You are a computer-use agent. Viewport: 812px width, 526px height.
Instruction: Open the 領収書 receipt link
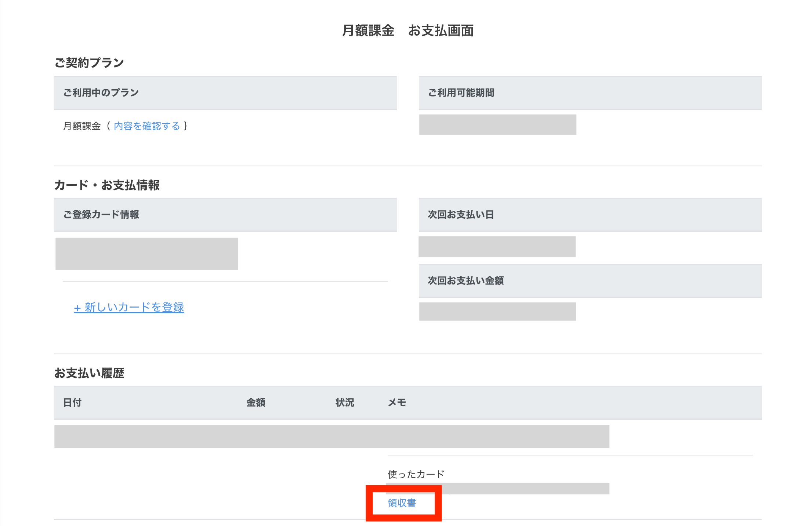click(x=402, y=503)
